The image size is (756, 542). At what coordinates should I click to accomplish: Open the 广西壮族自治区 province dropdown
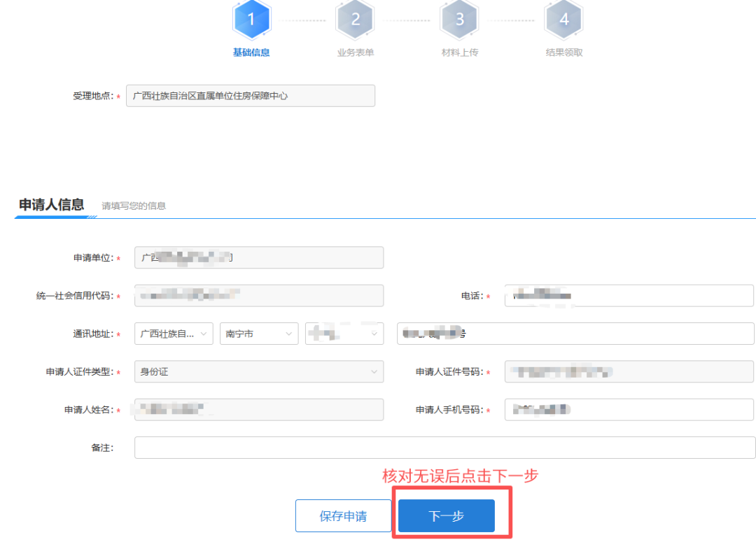[174, 334]
